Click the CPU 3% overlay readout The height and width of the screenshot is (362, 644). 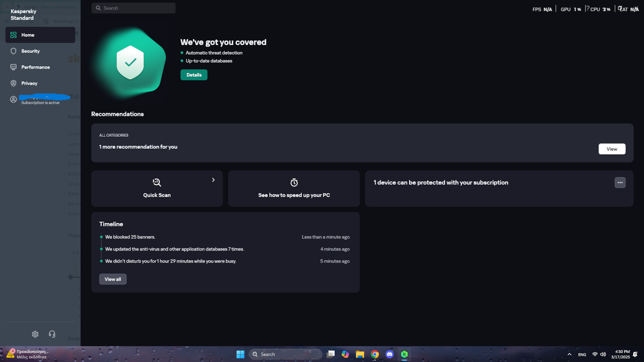coord(600,9)
